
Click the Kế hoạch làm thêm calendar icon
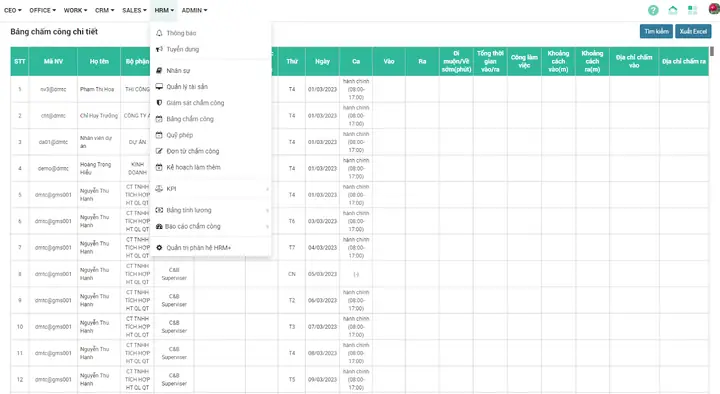159,167
